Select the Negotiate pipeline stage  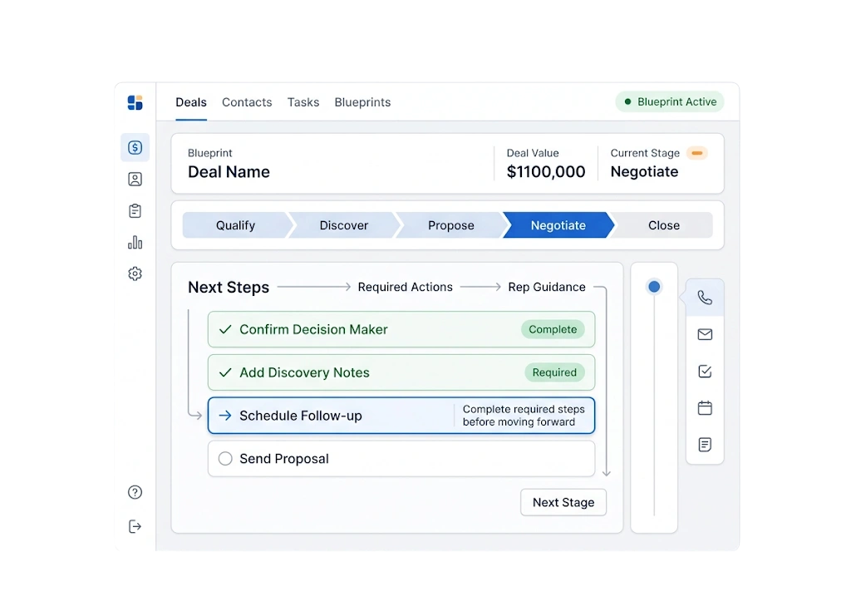558,225
